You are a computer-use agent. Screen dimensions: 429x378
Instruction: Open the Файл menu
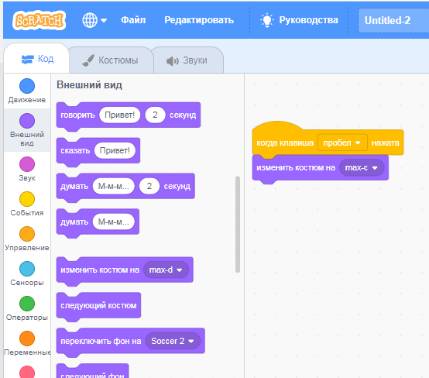[x=133, y=20]
